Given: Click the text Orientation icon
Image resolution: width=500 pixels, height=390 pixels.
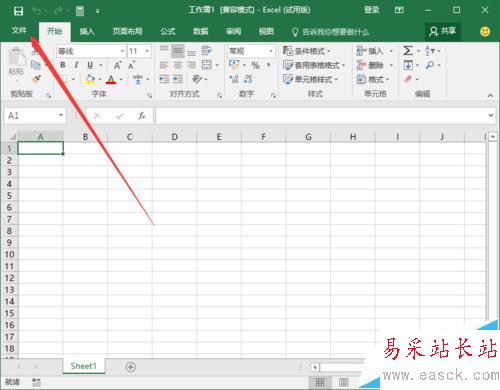Looking at the screenshot, I should pos(197,79).
